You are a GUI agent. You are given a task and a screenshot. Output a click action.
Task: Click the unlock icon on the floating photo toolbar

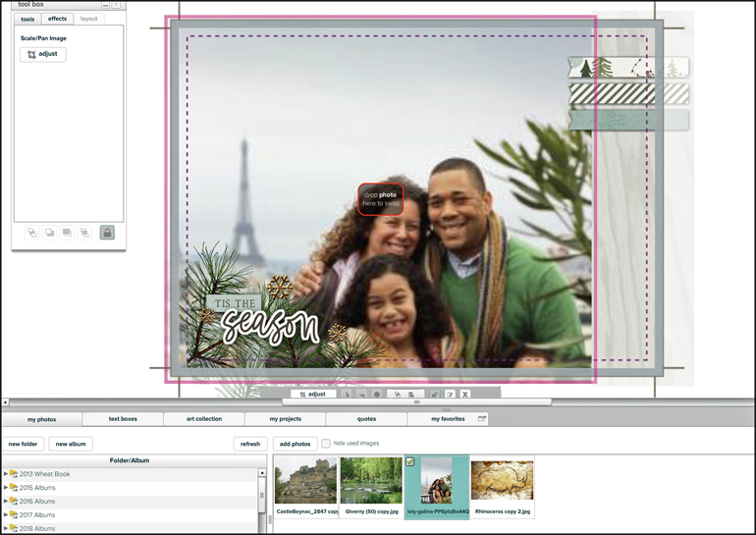pos(435,395)
